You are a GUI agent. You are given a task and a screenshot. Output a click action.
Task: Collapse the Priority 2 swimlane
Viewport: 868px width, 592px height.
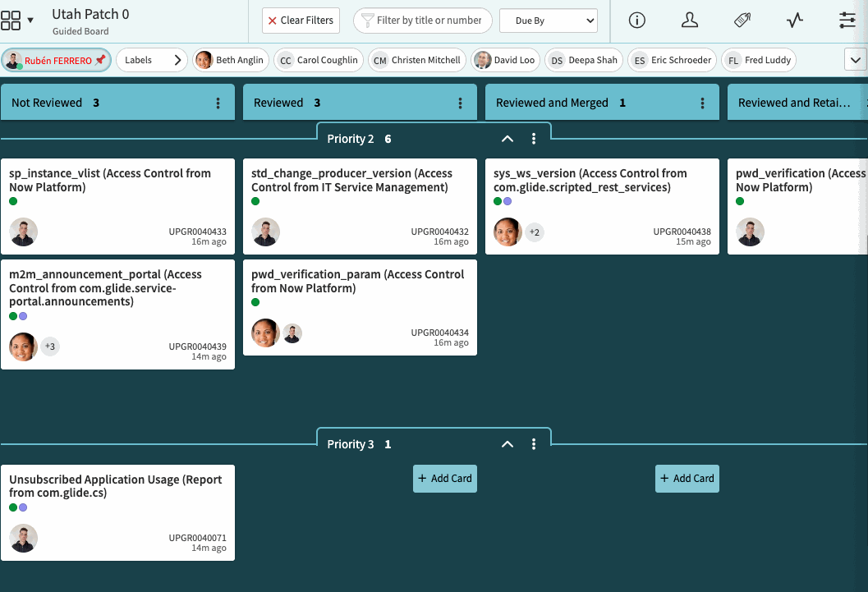tap(507, 139)
